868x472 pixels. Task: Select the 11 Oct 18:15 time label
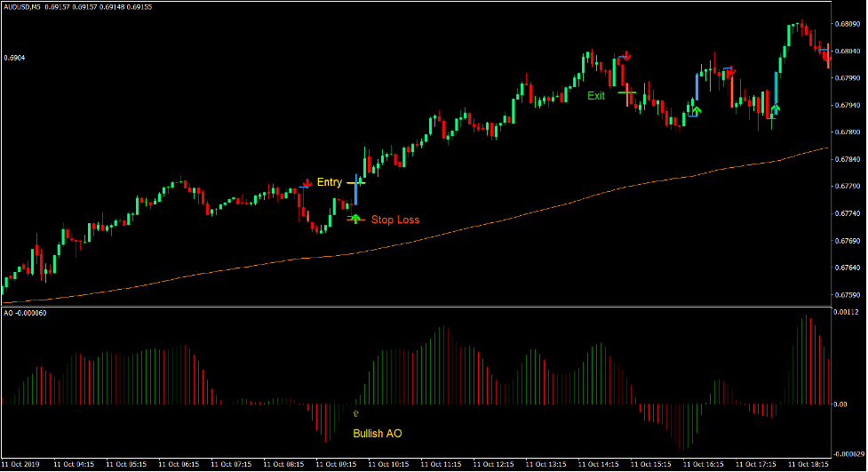point(804,464)
